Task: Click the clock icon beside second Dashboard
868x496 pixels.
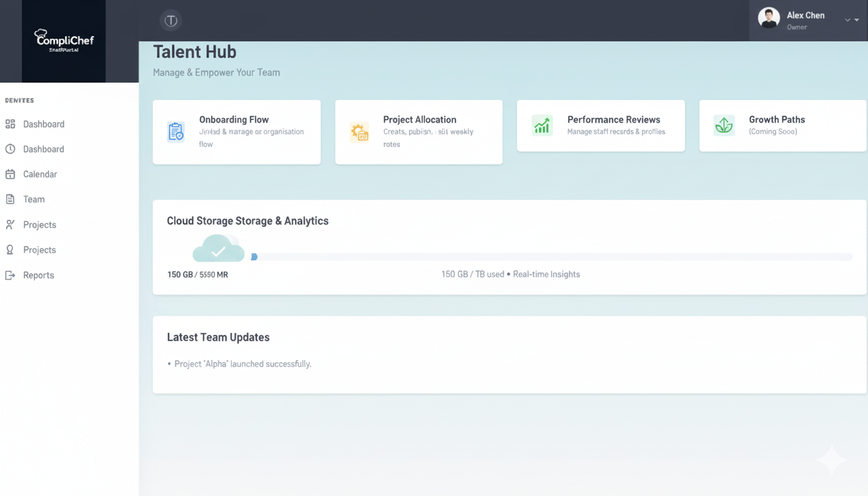Action: (x=10, y=149)
